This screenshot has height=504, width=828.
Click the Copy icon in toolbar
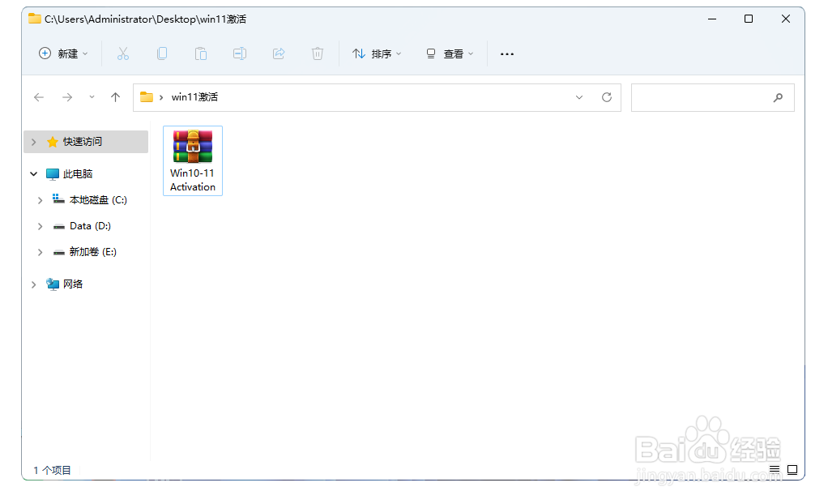[x=162, y=53]
